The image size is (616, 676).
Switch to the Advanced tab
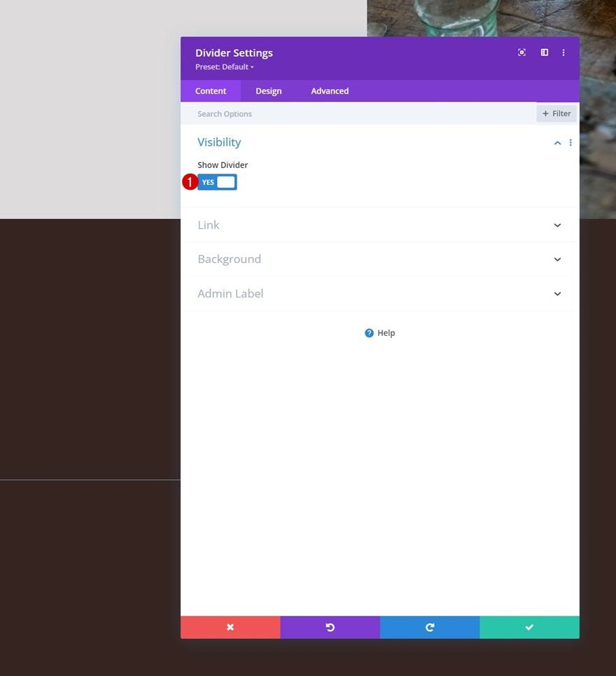(330, 91)
